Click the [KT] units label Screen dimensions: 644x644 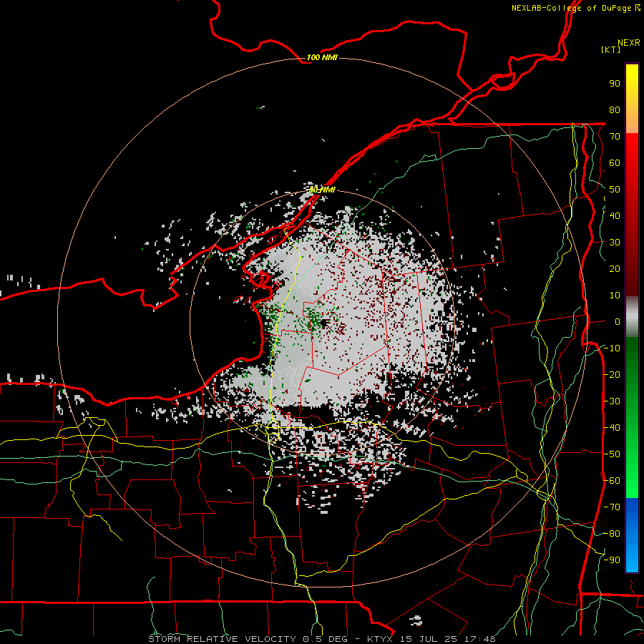[610, 49]
